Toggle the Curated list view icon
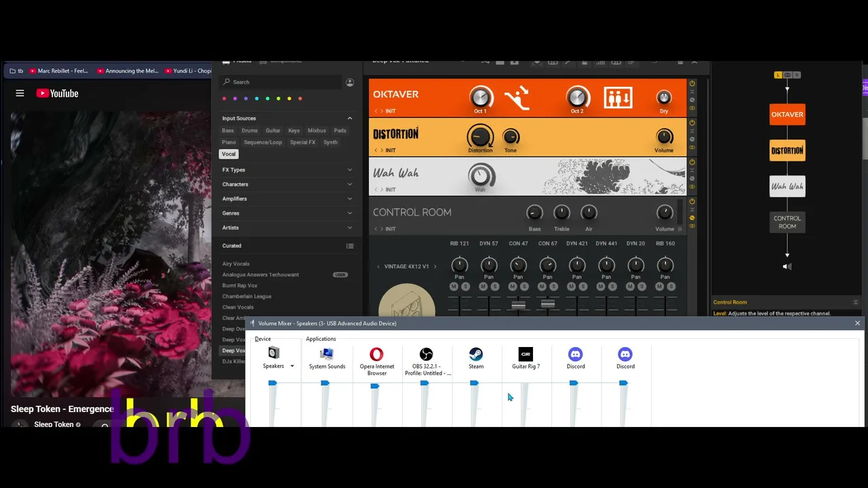Image resolution: width=868 pixels, height=488 pixels. (x=350, y=246)
